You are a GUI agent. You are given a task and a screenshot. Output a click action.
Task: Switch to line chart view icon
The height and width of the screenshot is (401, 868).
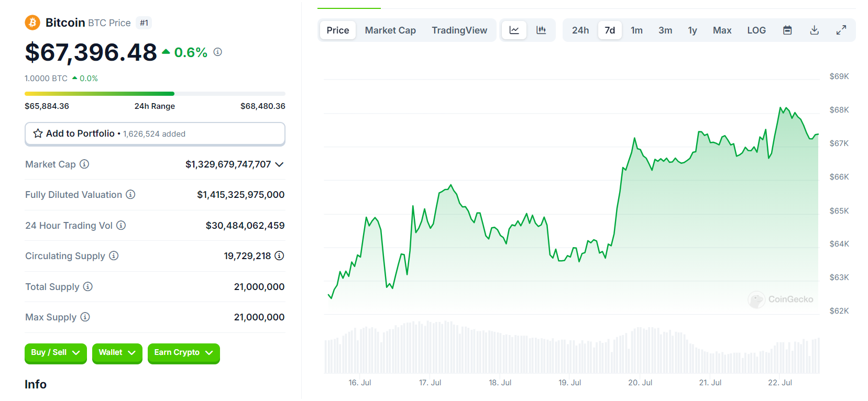pyautogui.click(x=514, y=30)
